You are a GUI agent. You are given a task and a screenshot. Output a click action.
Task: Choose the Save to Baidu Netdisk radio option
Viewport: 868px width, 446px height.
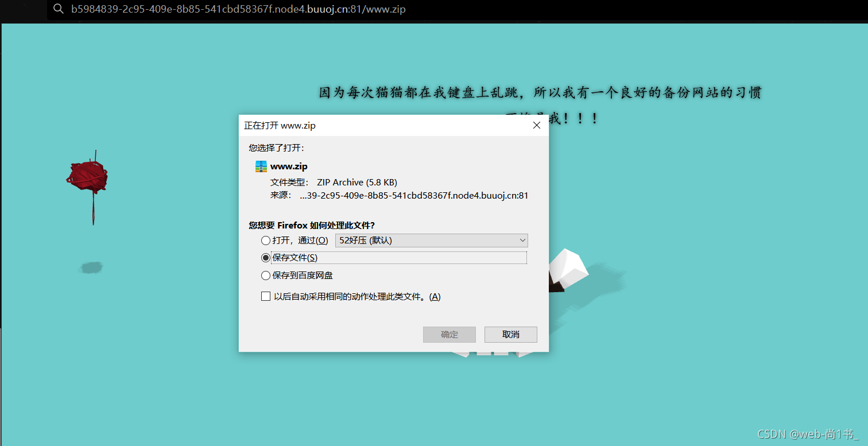(265, 276)
